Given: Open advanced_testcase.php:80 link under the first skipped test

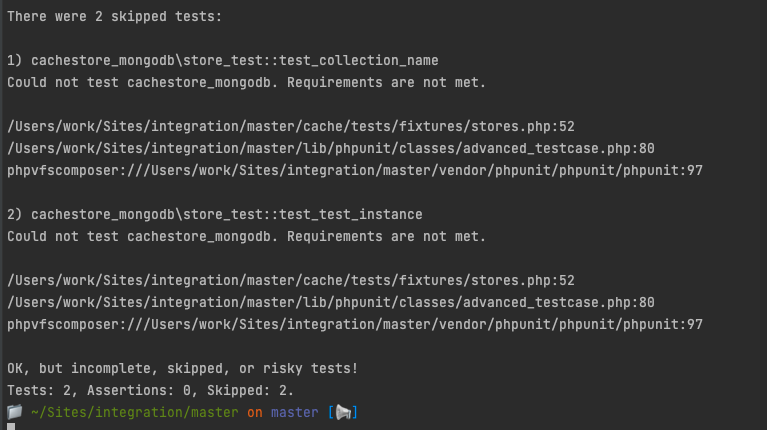Looking at the screenshot, I should pyautogui.click(x=331, y=149).
